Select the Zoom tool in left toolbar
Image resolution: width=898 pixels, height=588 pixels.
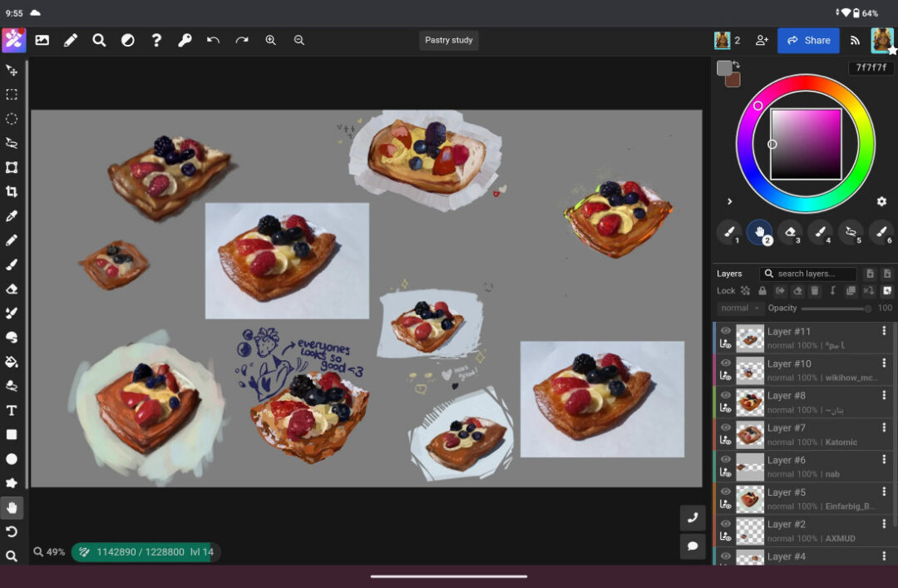click(x=12, y=556)
